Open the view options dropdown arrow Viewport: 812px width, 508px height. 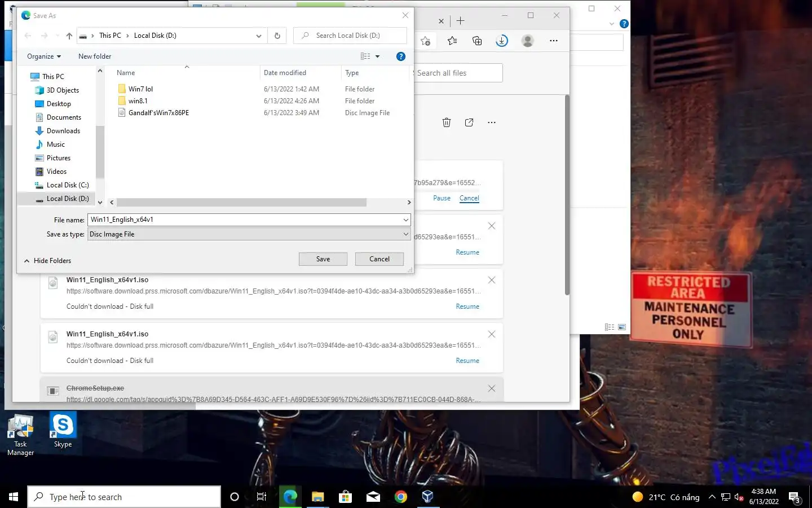click(x=378, y=56)
